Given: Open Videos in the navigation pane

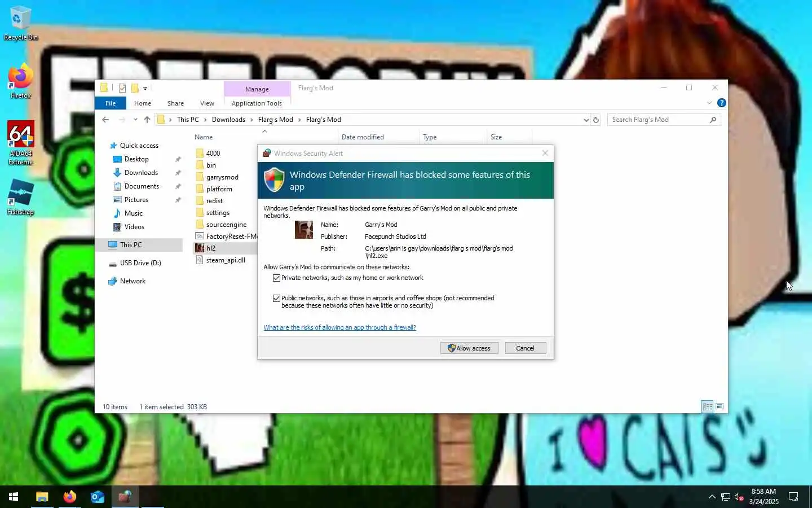Looking at the screenshot, I should 134,227.
